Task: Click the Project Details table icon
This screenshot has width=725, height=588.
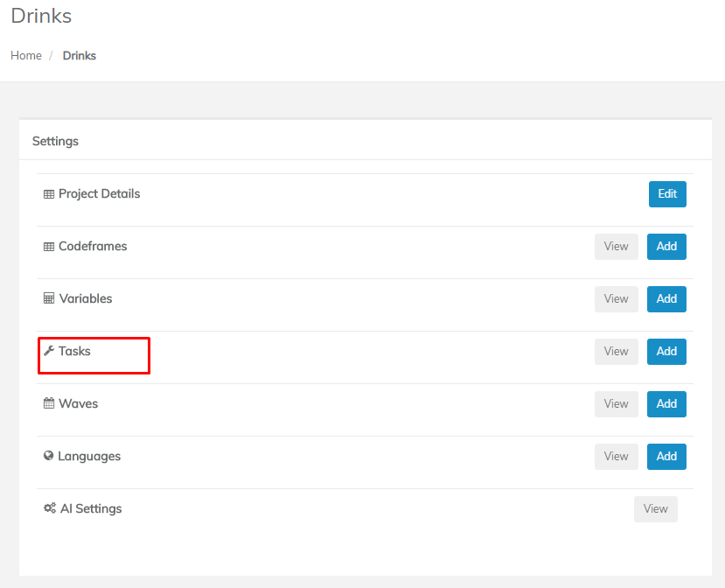Action: pos(49,194)
